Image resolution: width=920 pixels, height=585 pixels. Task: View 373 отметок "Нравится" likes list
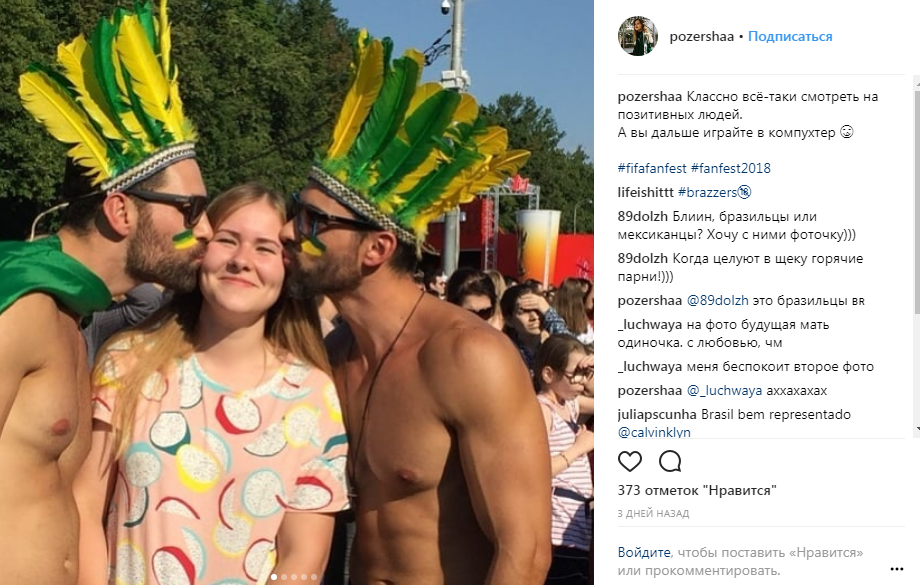point(697,491)
